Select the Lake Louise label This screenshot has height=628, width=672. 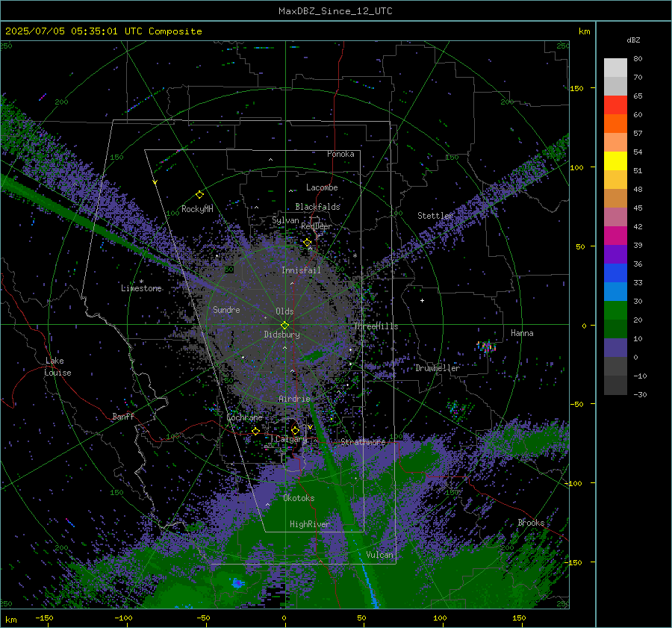point(57,367)
